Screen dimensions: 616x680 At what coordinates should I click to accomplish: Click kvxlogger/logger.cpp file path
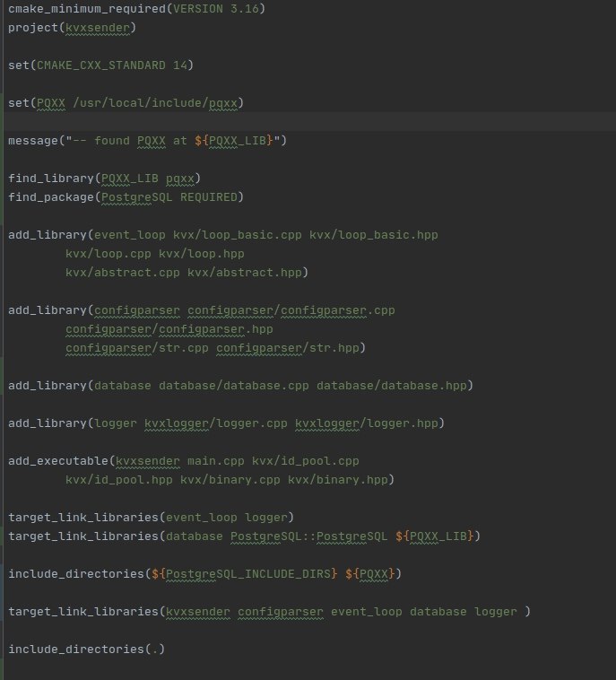(x=216, y=423)
